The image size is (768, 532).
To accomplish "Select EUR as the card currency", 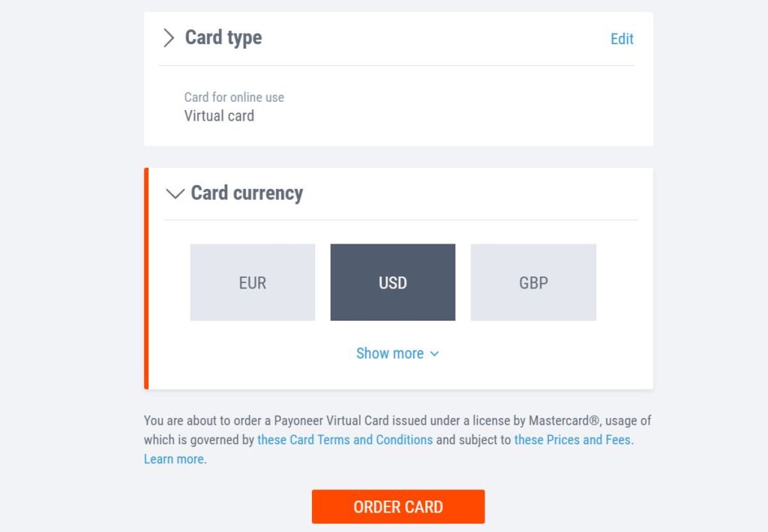I will coord(253,282).
